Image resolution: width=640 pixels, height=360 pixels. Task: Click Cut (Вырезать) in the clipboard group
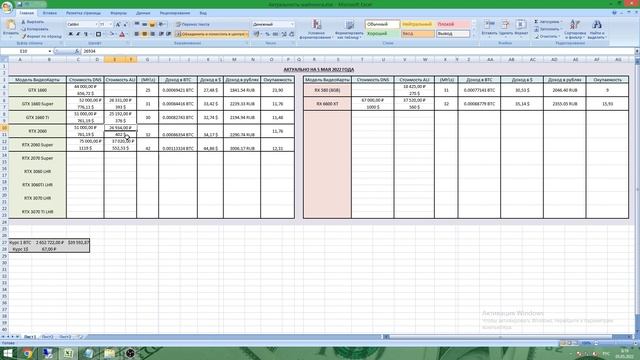(x=33, y=22)
